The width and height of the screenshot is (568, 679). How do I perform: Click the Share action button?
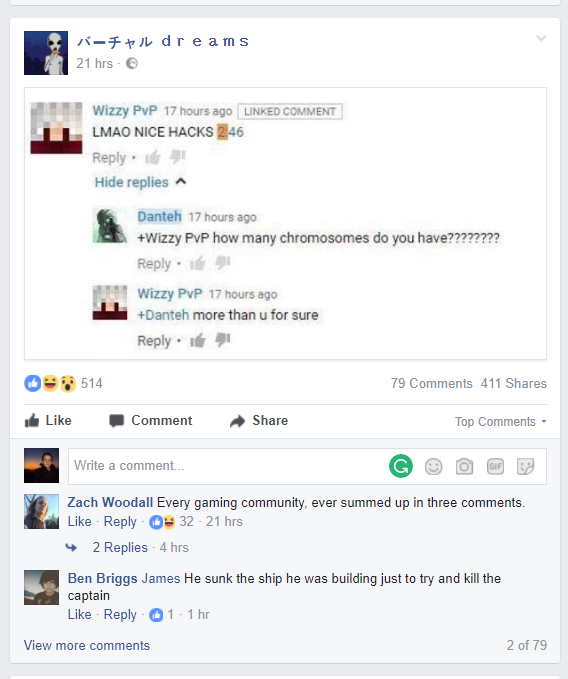point(259,420)
